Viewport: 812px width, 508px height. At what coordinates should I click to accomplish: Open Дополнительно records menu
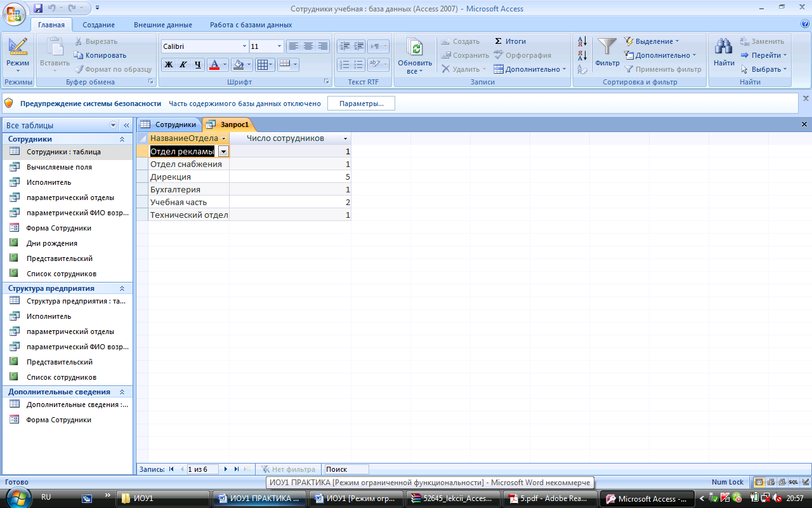530,69
